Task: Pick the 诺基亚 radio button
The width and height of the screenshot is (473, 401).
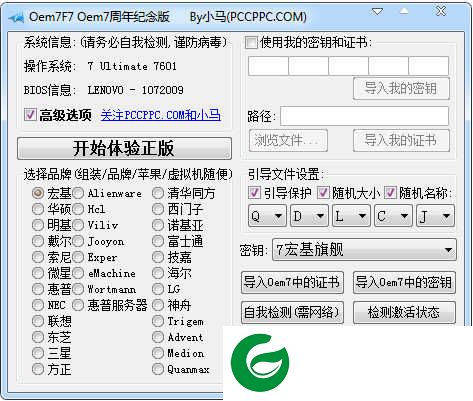Action: click(x=158, y=225)
